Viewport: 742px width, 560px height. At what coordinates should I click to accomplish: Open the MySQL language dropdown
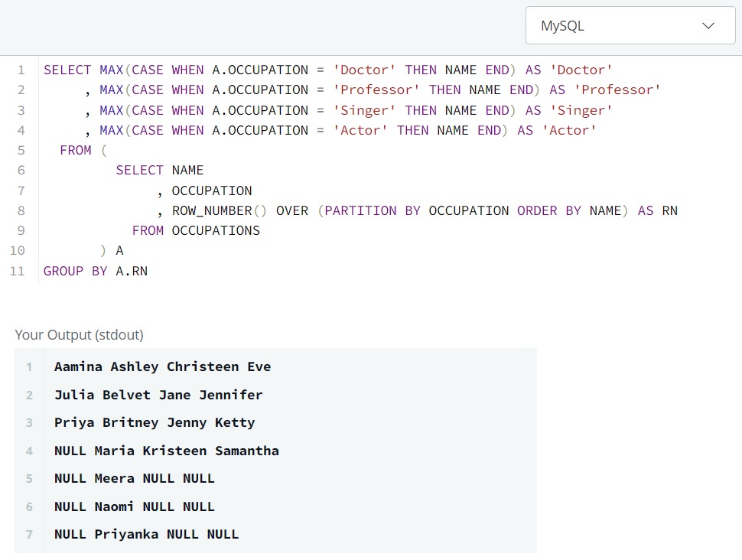coord(630,25)
